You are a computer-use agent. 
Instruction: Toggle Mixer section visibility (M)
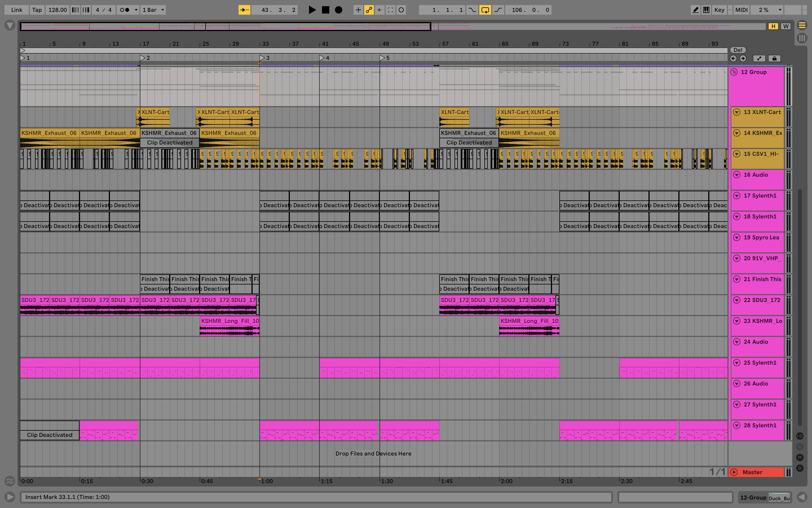800,457
